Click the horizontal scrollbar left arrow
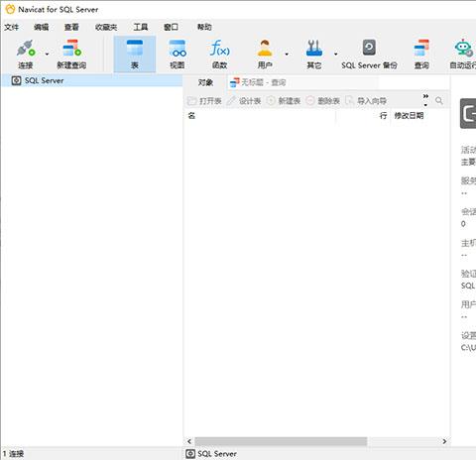Screen dimensions: 476x460 (x=189, y=441)
